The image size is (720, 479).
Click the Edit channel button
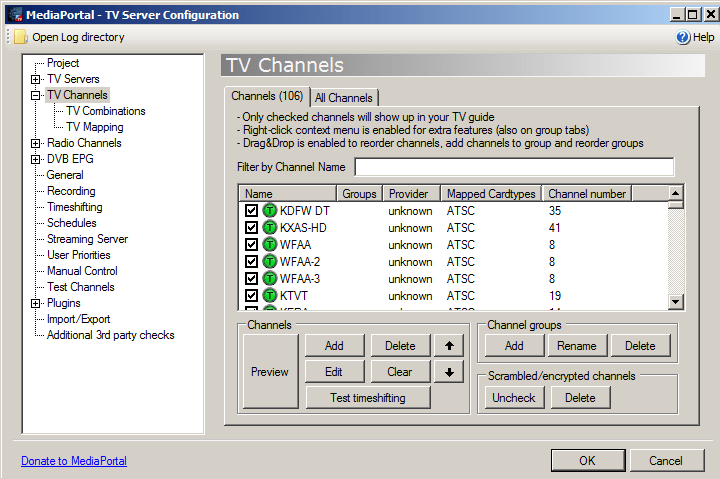coord(334,372)
